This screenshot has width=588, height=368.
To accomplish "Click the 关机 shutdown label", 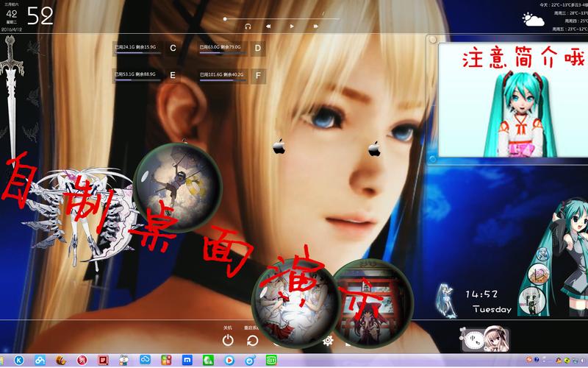I will pos(228,328).
